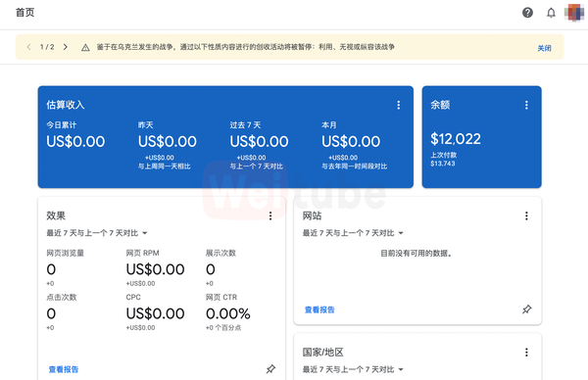The height and width of the screenshot is (380, 588).
Task: Click the warning triangle icon in banner
Action: point(85,47)
